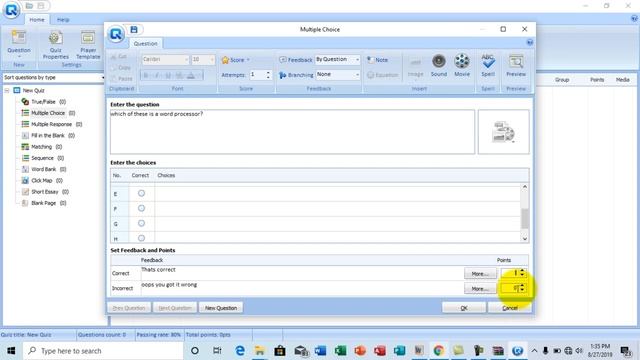Click the Incorrect feedback text field
640x360 pixels.
301,288
